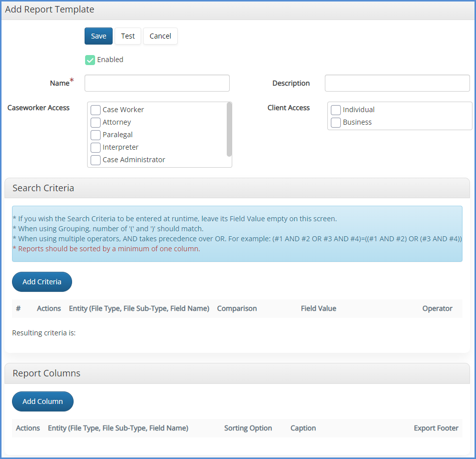
Task: Uncheck the Enabled checkbox
Action: [x=90, y=60]
